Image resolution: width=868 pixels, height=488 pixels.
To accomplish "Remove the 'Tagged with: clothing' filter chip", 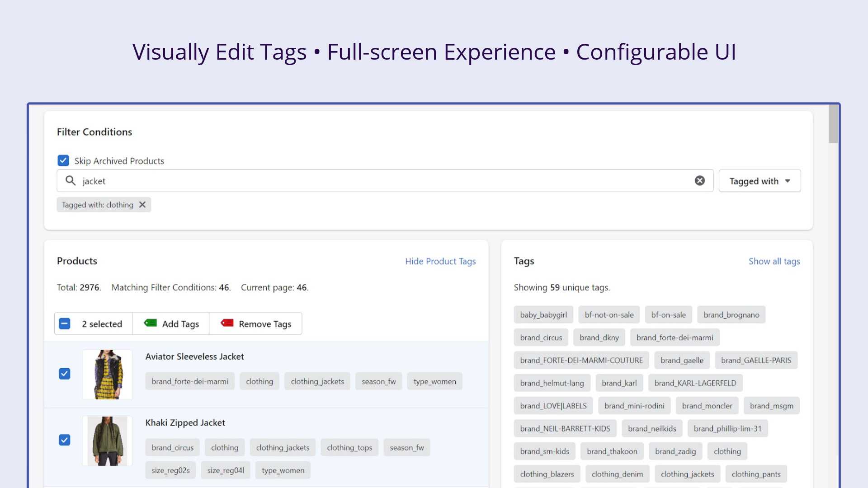I will coord(142,205).
